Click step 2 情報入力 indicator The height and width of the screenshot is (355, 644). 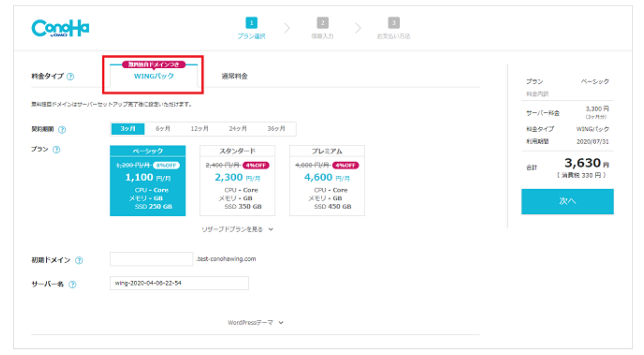point(322,28)
